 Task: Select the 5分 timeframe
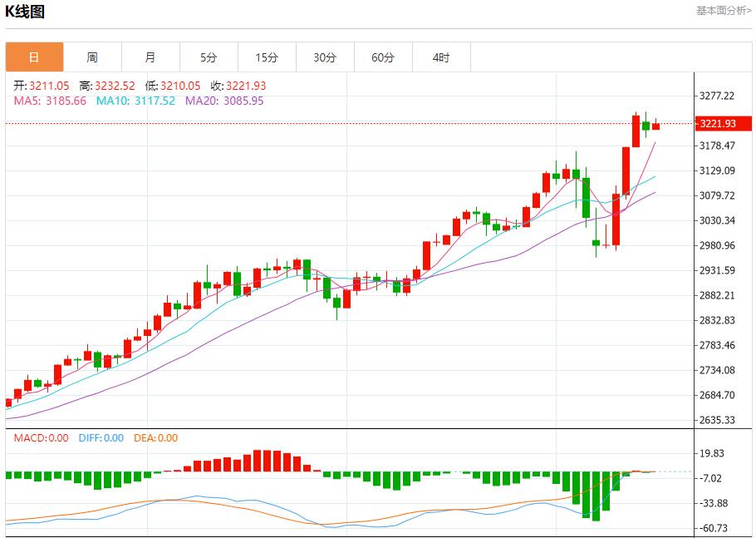click(209, 57)
